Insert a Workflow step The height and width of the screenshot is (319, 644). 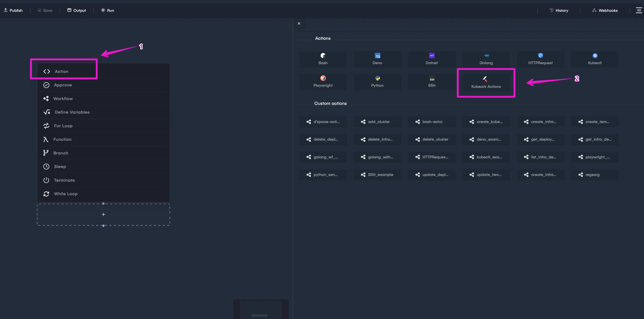point(103,99)
